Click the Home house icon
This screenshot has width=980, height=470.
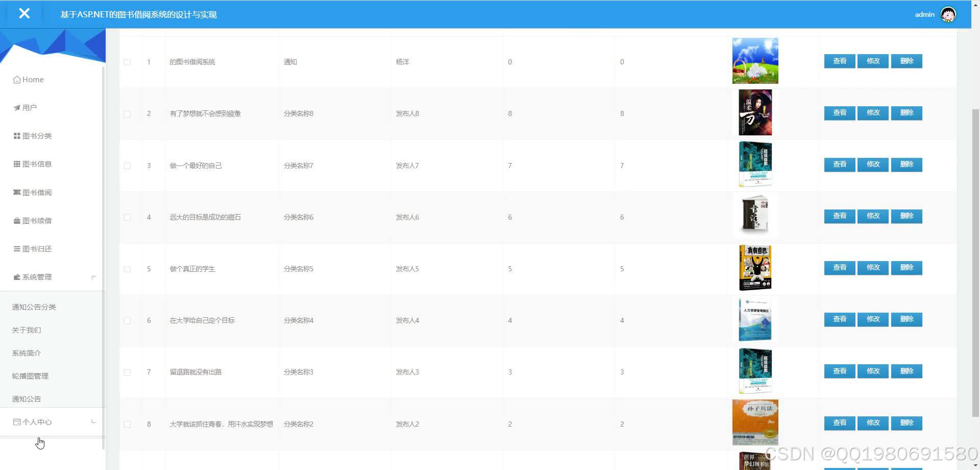(x=17, y=80)
